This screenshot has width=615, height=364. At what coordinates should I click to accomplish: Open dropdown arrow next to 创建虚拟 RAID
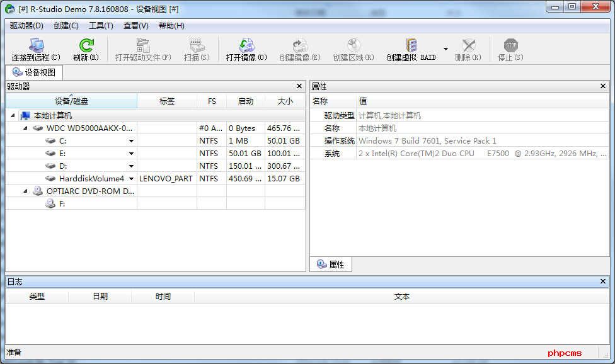(x=445, y=49)
